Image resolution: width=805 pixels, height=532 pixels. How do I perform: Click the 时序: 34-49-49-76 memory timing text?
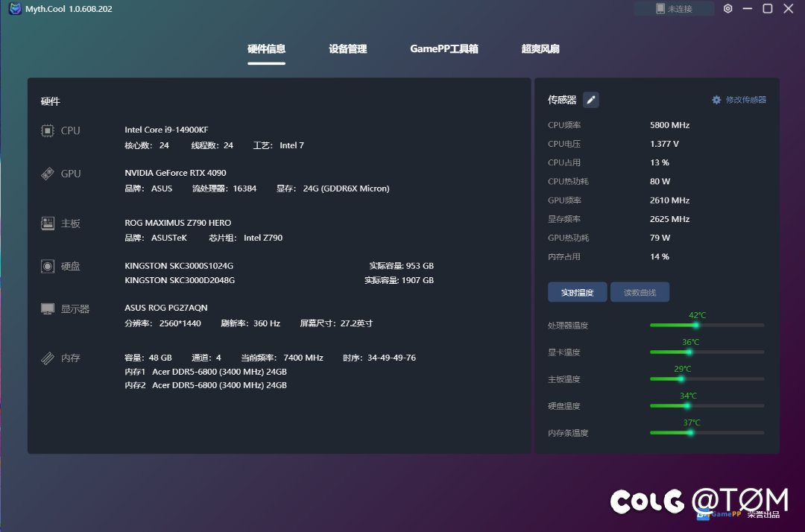click(x=379, y=358)
